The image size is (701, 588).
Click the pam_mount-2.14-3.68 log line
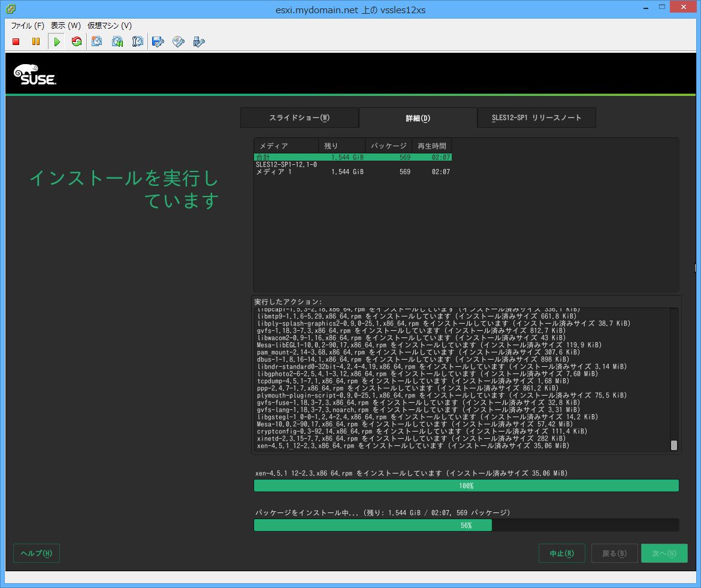coord(418,352)
